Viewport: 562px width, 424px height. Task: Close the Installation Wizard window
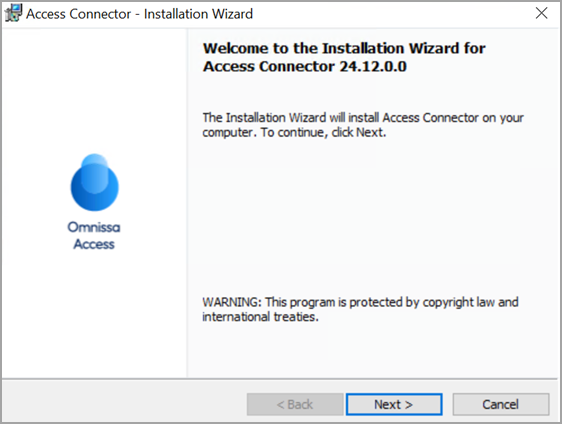click(x=541, y=13)
